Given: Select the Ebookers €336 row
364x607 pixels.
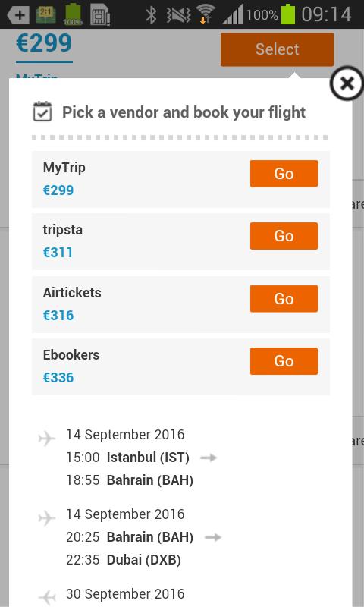Looking at the screenshot, I should click(x=180, y=367).
